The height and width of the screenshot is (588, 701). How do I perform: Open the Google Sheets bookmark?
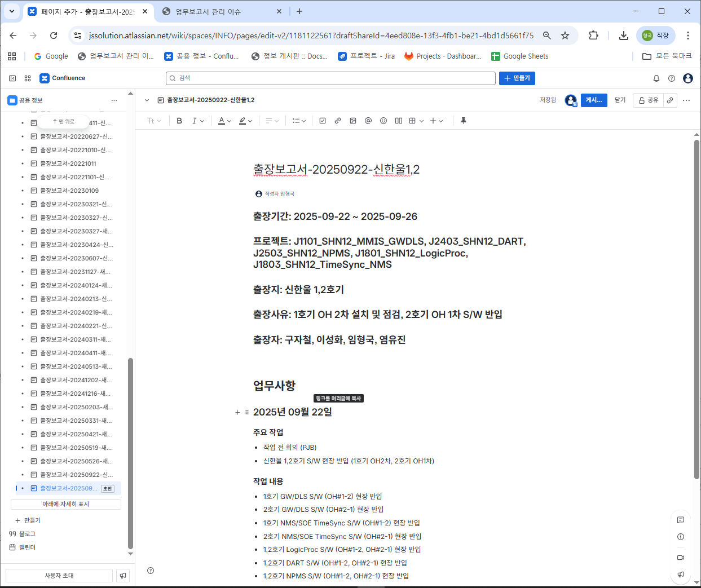tap(519, 56)
